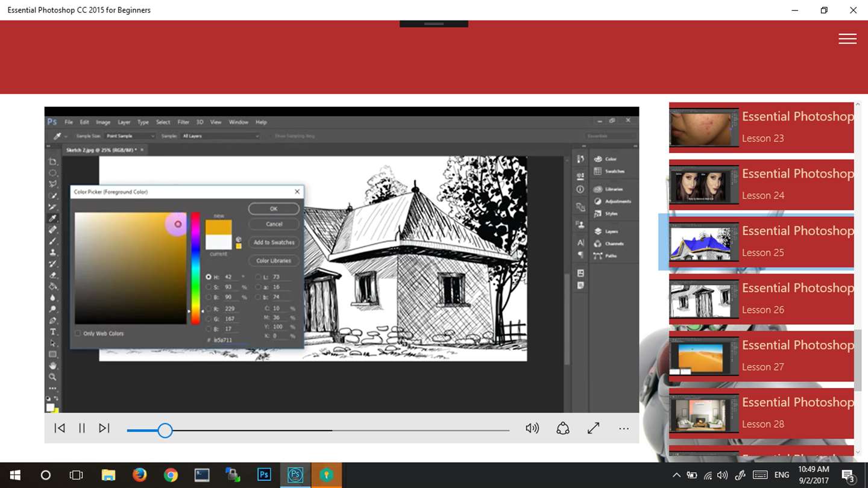
Task: Open the Swatches panel icon
Action: (x=598, y=171)
